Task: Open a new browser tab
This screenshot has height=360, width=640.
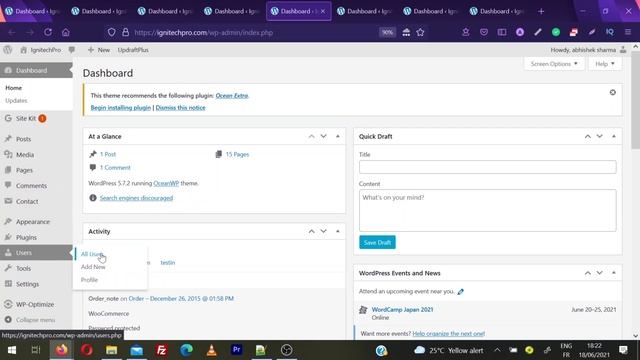Action: (541, 11)
